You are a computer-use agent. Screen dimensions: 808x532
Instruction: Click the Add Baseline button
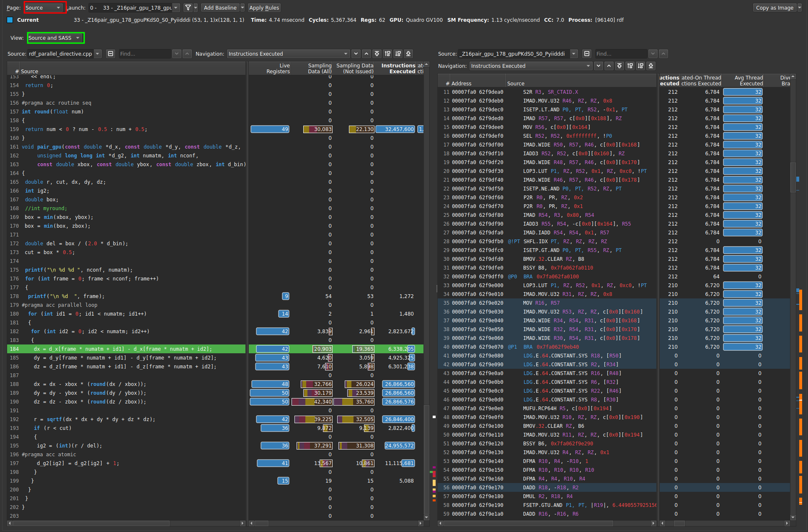pos(220,8)
